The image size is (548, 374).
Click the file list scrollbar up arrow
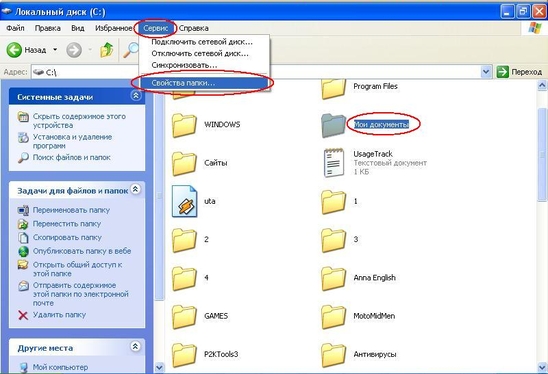pos(542,85)
